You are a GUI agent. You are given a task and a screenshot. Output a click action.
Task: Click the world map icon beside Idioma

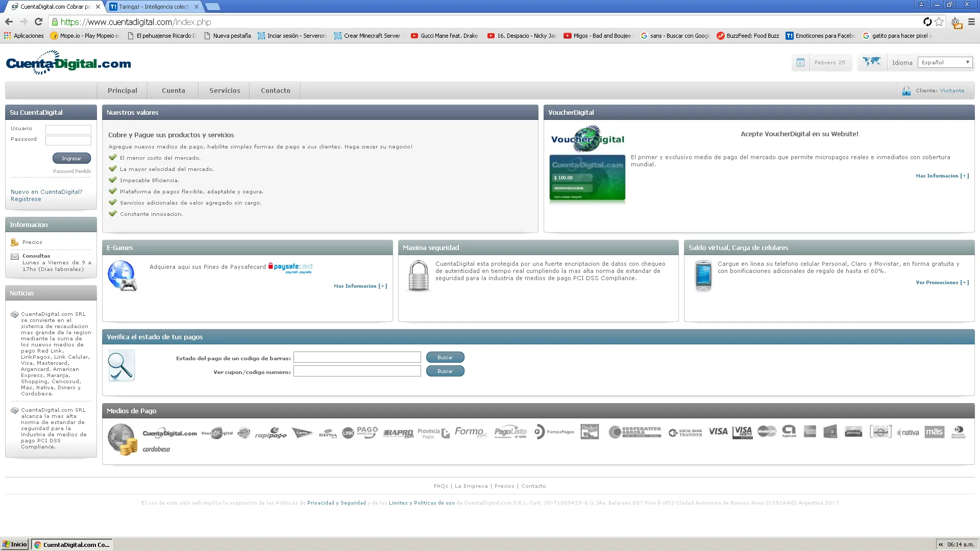[x=872, y=62]
